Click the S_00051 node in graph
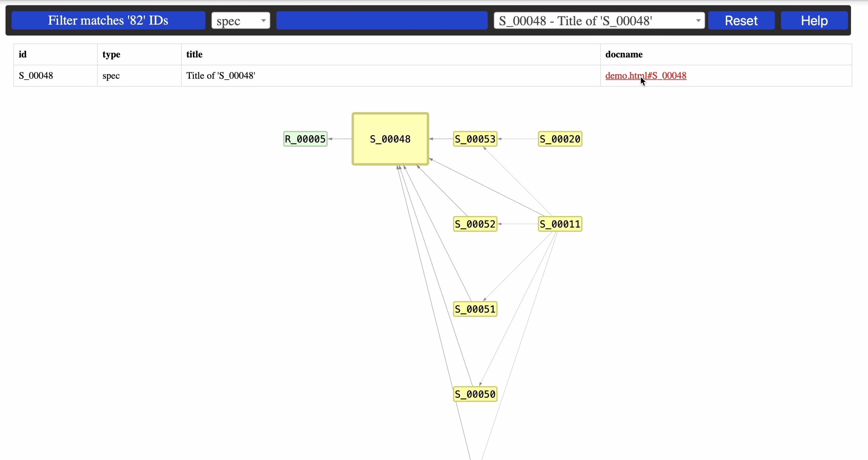This screenshot has width=868, height=460. point(475,309)
